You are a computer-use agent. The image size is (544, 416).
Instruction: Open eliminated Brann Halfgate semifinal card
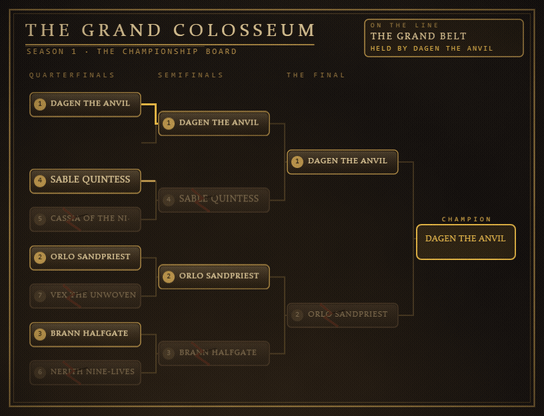214,353
